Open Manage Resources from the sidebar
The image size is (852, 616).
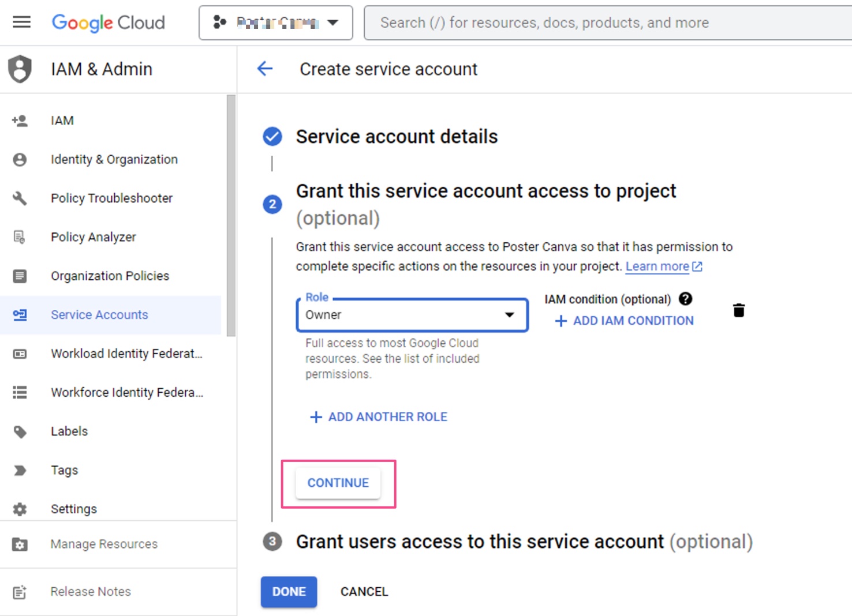pyautogui.click(x=19, y=544)
